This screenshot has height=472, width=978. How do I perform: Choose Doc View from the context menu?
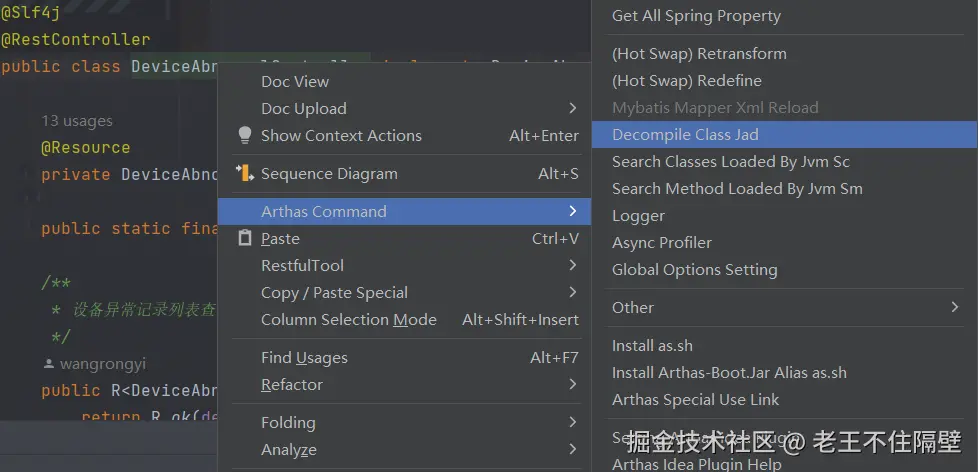point(295,81)
